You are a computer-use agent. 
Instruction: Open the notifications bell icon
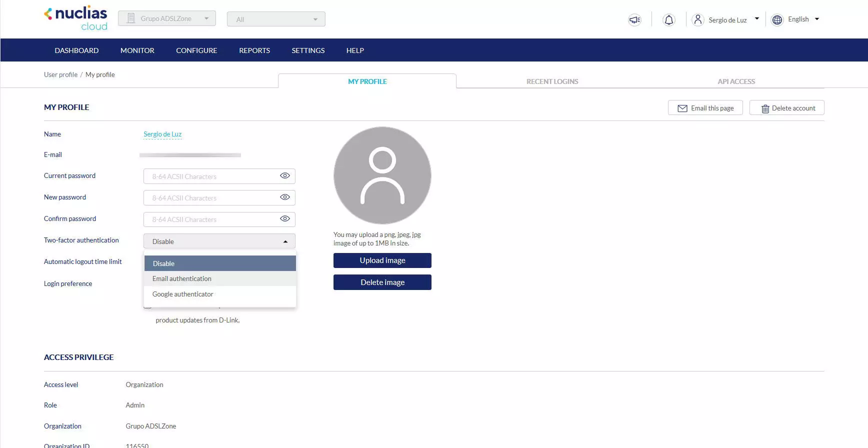668,20
